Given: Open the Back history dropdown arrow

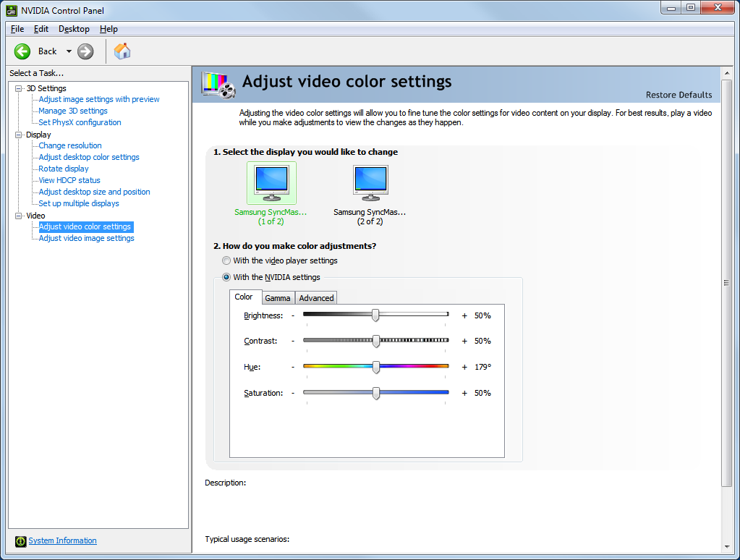Looking at the screenshot, I should [x=69, y=51].
